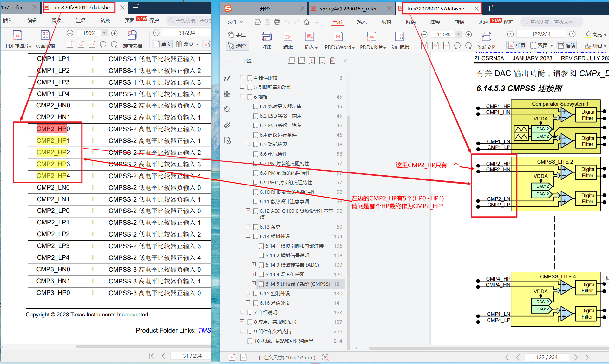This screenshot has width=609, height=364.
Task: Collapse bookmark 6 规格
Action: (242, 96)
